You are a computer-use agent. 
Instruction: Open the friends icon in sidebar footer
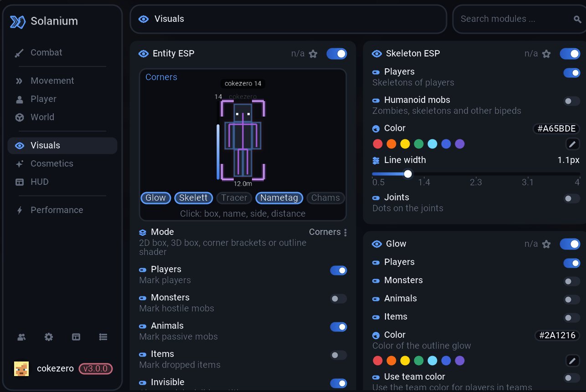point(21,337)
